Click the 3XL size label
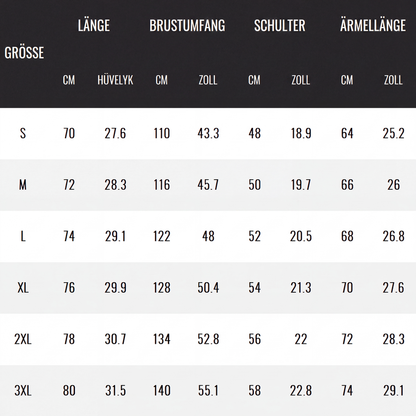The width and height of the screenshot is (416, 416). (23, 391)
